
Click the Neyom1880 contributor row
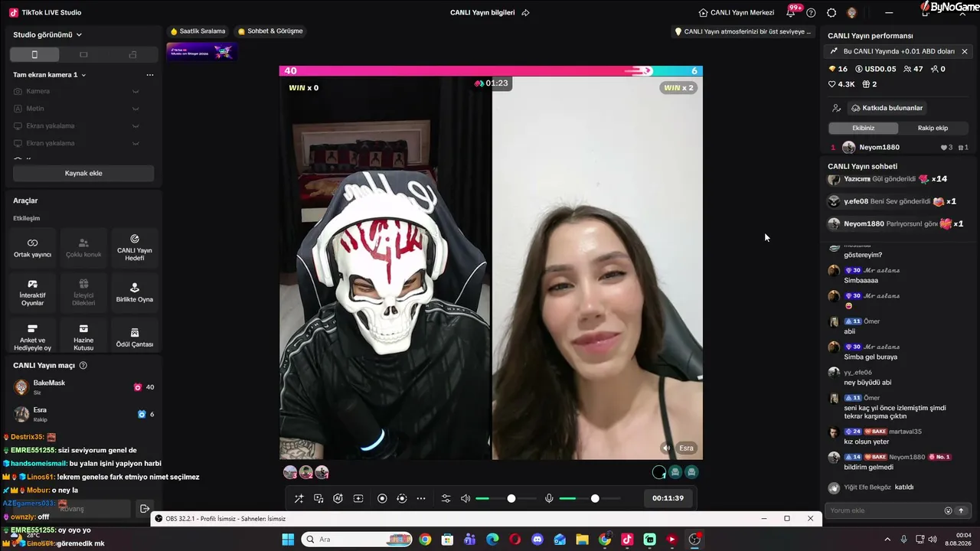click(x=900, y=148)
